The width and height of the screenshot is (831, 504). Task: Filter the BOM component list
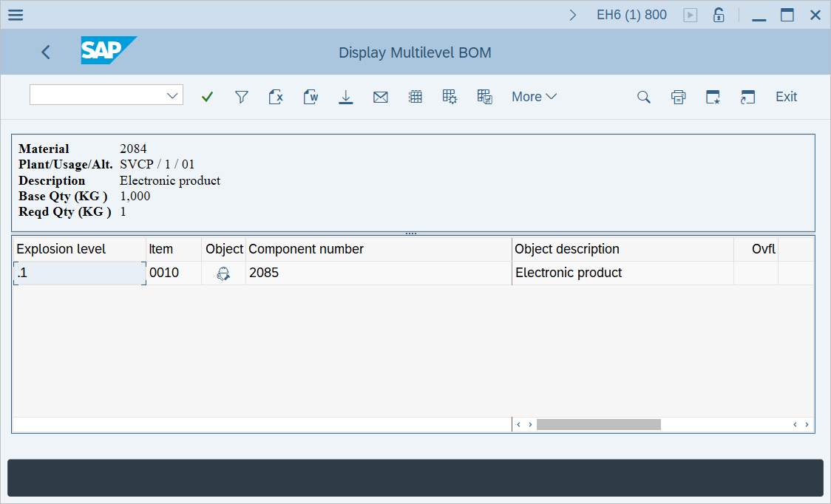pos(241,96)
